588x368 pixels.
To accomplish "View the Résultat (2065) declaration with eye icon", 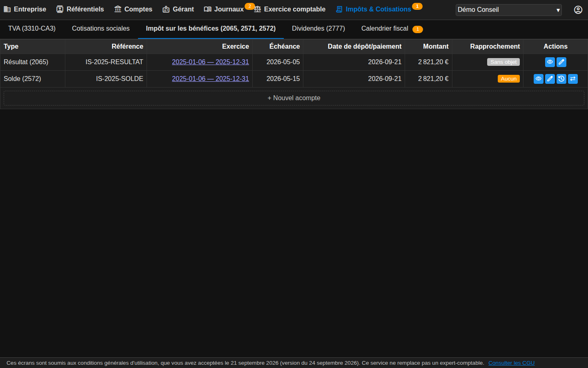I will (550, 62).
